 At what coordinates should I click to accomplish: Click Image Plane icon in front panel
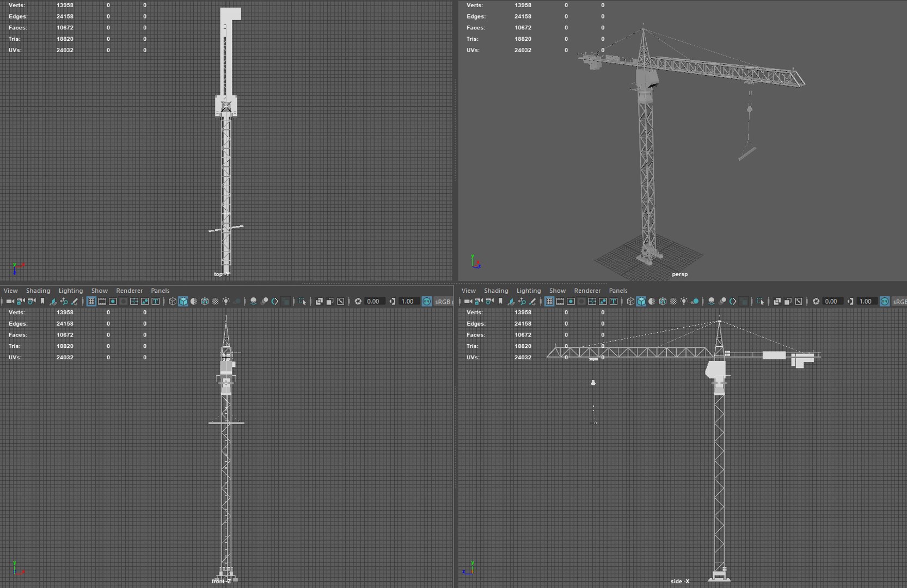53,301
